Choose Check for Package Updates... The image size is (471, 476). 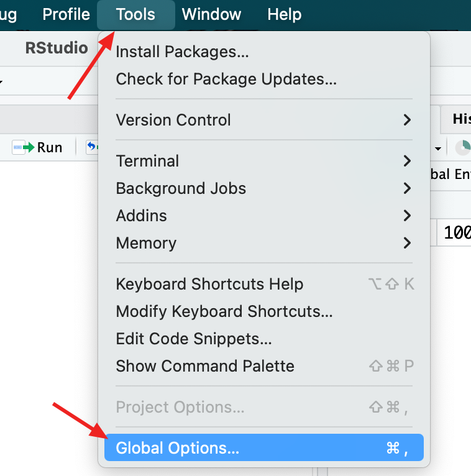(226, 79)
